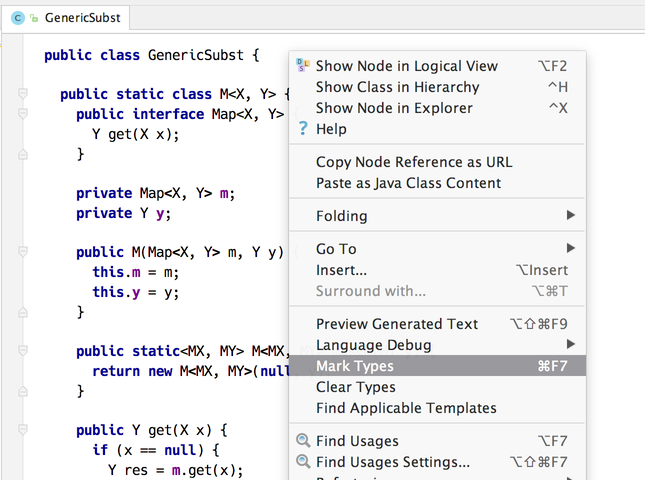This screenshot has height=480, width=645.
Task: Click the Find Usages magnifier icon
Action: [x=303, y=441]
